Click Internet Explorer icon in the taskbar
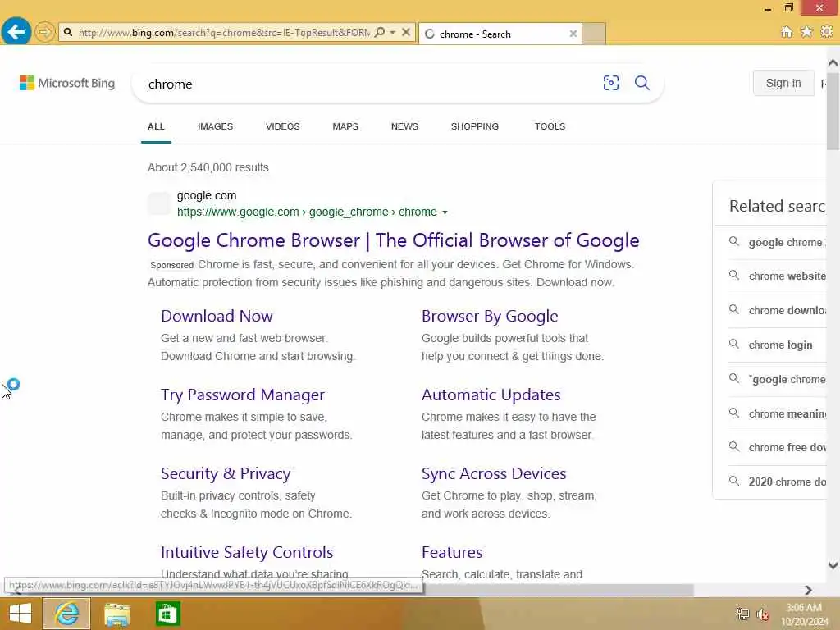 tap(66, 614)
